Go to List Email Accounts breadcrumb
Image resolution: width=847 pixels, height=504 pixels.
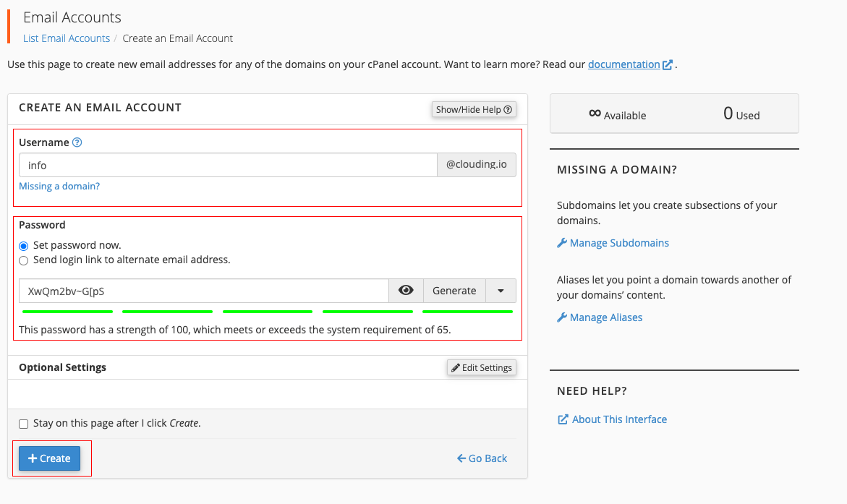[67, 38]
